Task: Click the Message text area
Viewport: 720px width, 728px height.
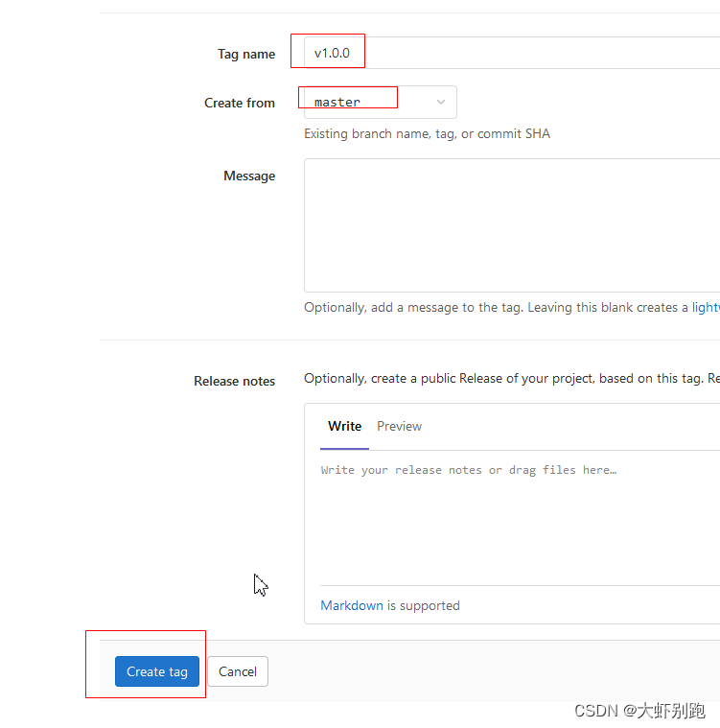Action: (x=512, y=225)
